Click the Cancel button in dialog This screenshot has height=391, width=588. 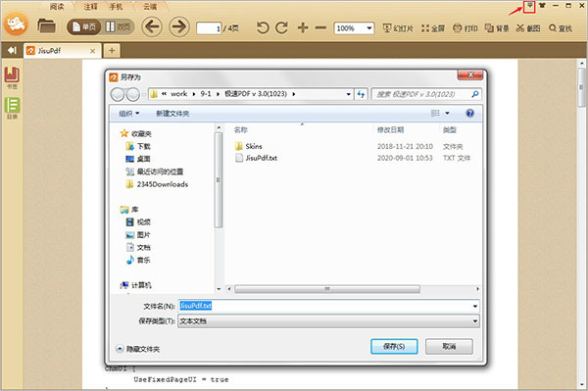point(449,346)
